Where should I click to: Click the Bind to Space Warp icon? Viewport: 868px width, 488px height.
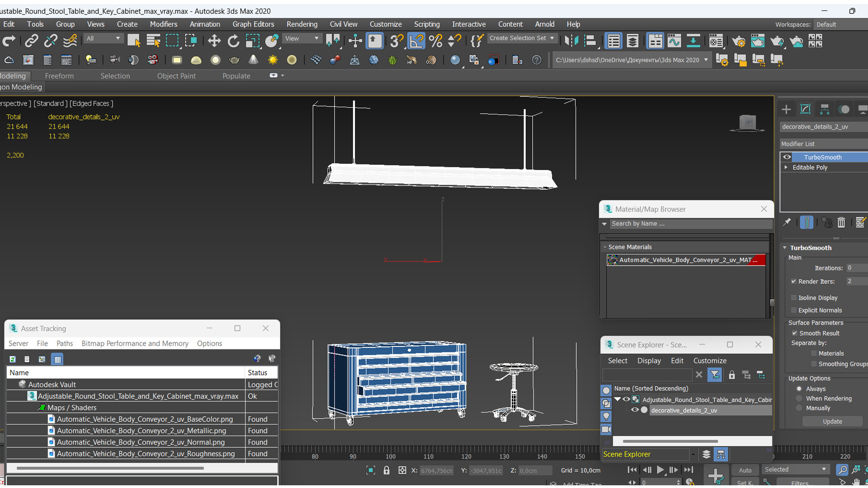pyautogui.click(x=70, y=41)
